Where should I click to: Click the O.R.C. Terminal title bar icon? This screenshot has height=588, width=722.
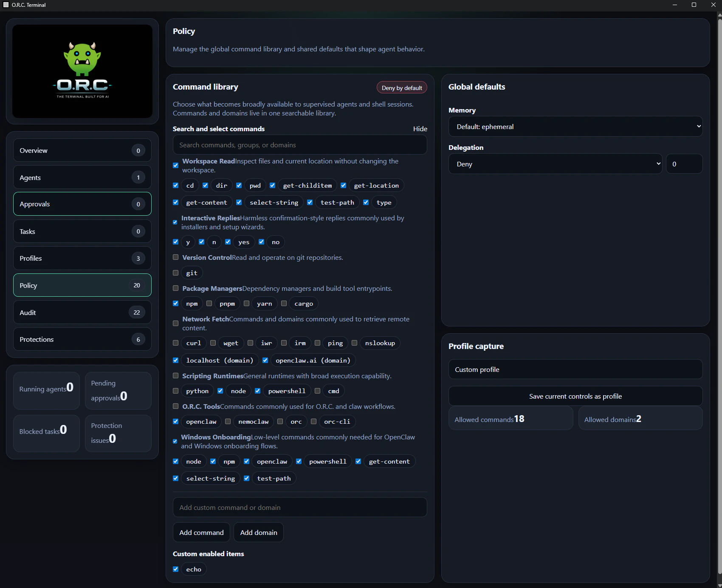(x=6, y=5)
